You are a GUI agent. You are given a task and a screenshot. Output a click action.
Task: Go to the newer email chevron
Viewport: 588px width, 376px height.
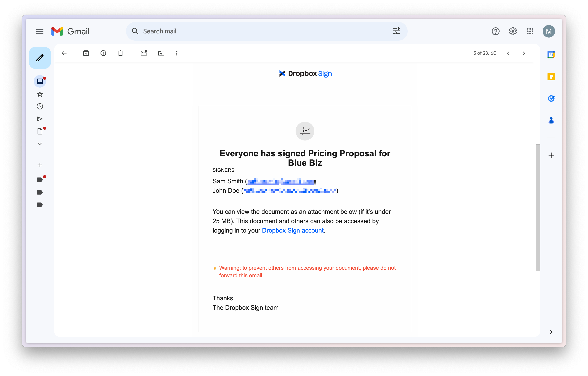click(508, 53)
